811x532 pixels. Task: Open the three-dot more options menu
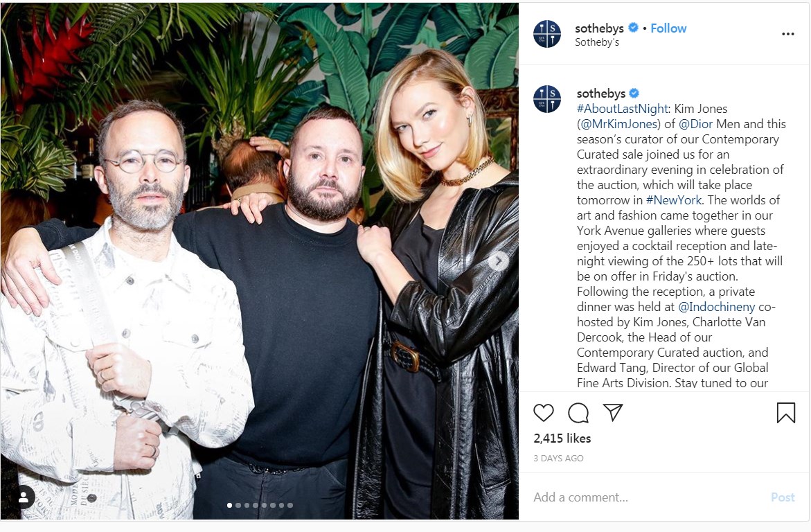pos(787,34)
